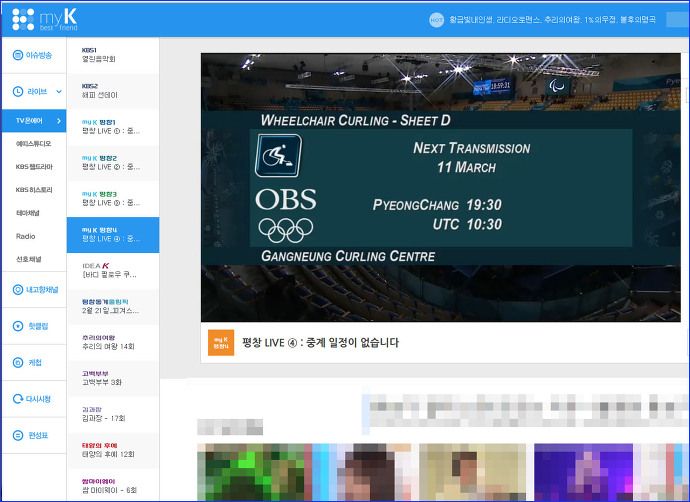Select IDEA K channel entry
The width and height of the screenshot is (690, 502).
pos(113,271)
